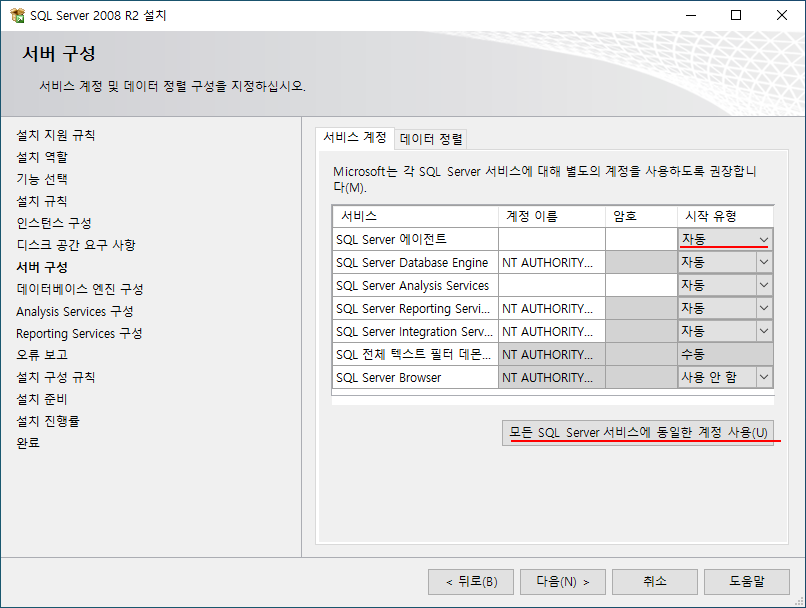806x608 pixels.
Task: Open startup type dropdown for SQL Server Database Engine
Action: (x=764, y=262)
